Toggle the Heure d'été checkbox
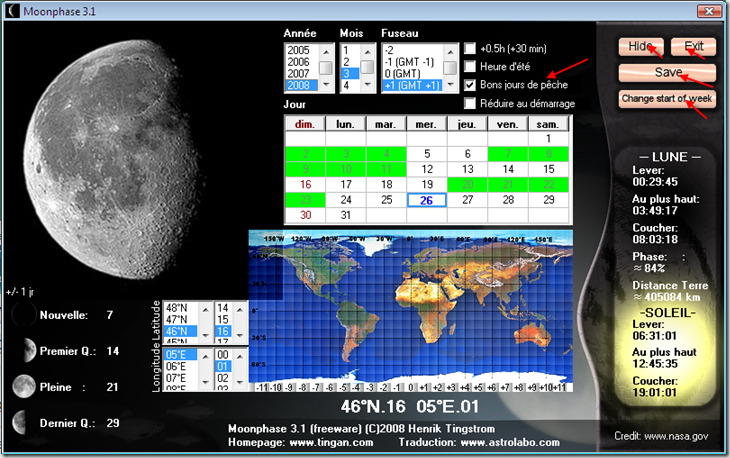The image size is (730, 458). [472, 67]
